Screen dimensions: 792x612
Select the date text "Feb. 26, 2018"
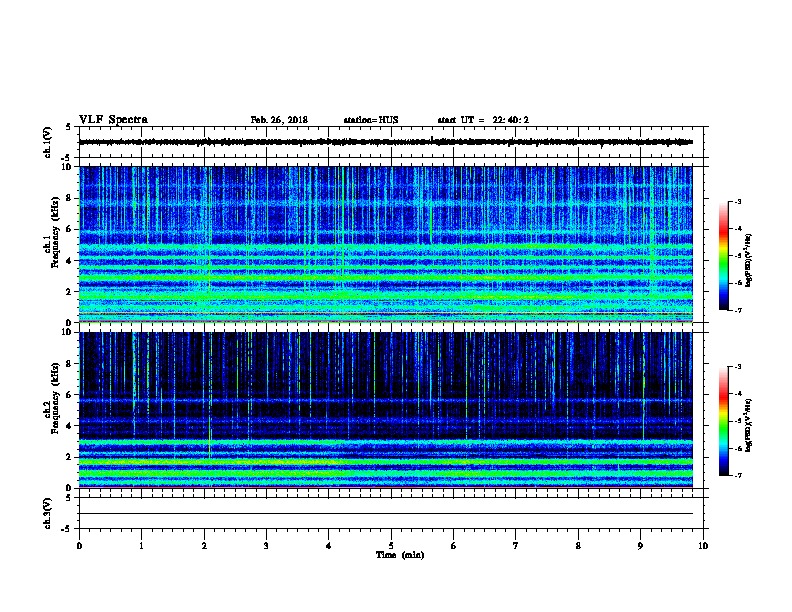tap(279, 120)
